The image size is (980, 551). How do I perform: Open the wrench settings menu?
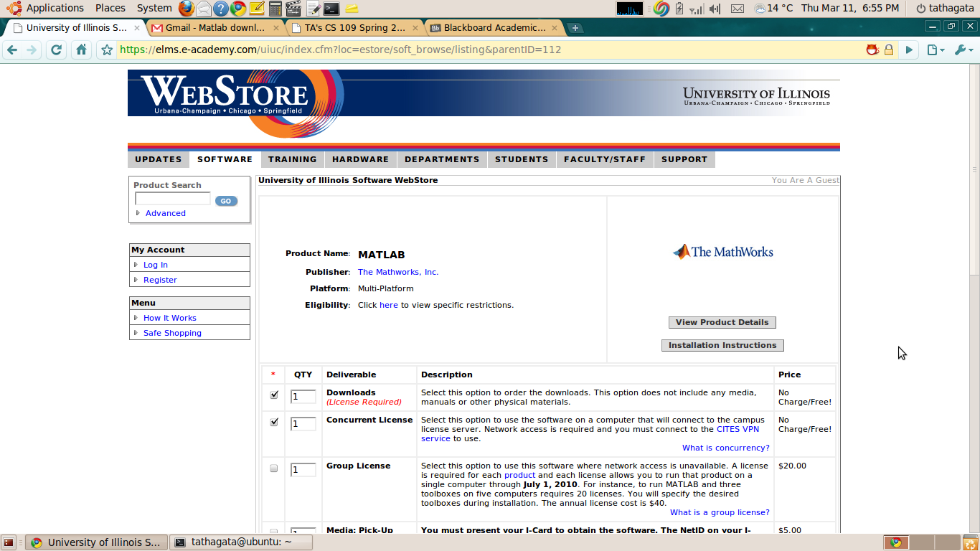click(963, 50)
